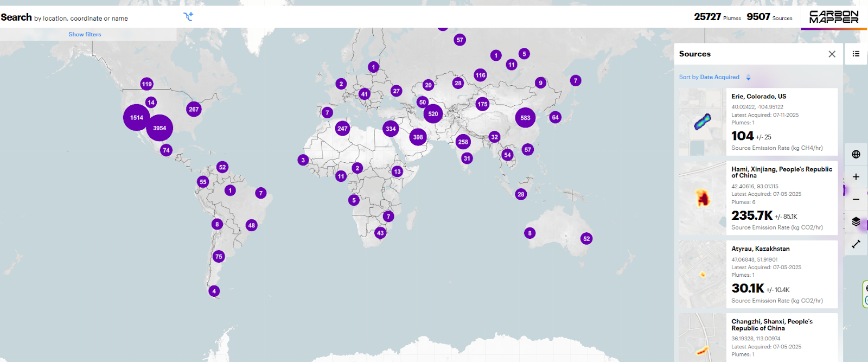Viewport: 868px width, 362px height.
Task: Open Sort by Date Acquired dropdown
Action: coord(709,77)
